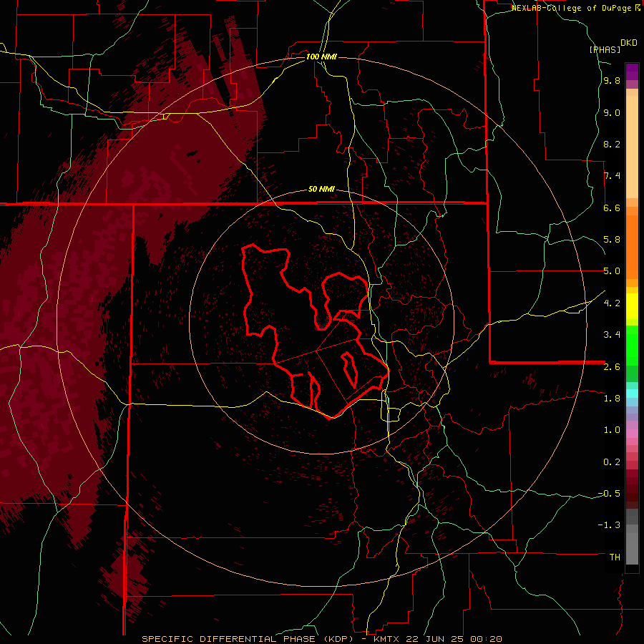Click the 50 NMI range ring label
This screenshot has width=644, height=644.
coord(321,190)
